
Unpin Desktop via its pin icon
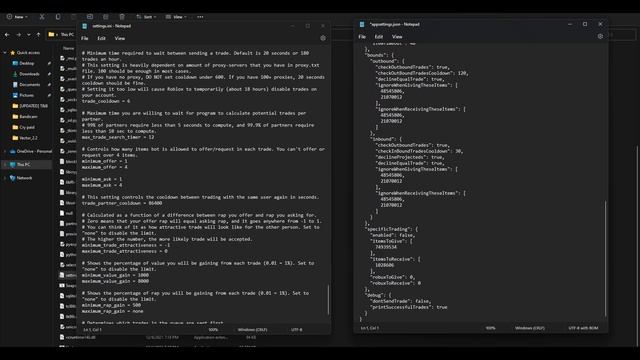coord(49,63)
